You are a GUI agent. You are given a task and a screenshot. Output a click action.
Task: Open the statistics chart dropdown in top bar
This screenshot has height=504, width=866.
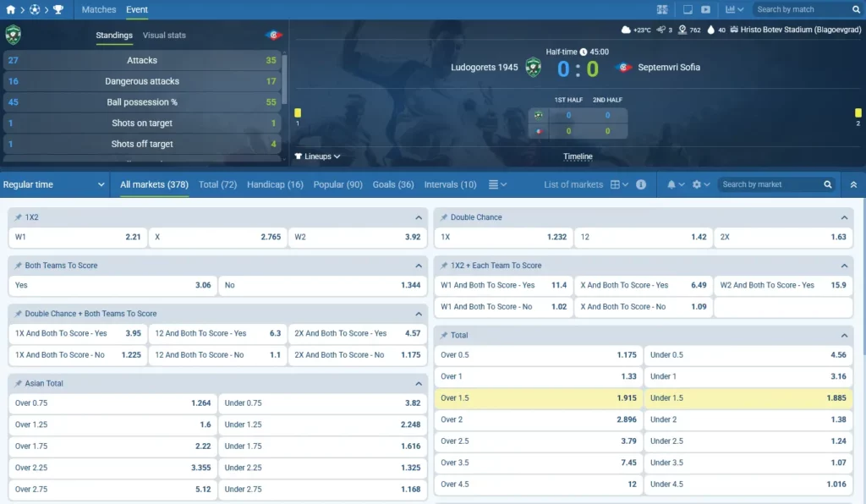[734, 9]
